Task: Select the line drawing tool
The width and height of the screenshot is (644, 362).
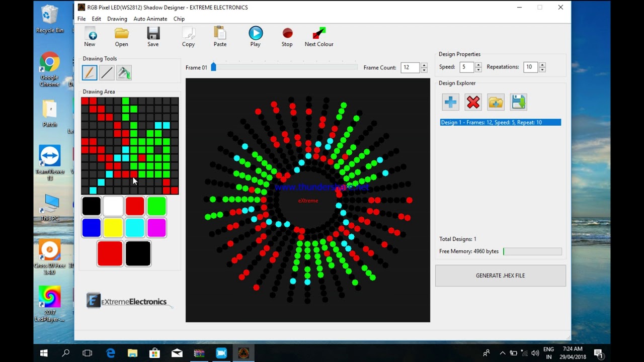Action: click(107, 73)
